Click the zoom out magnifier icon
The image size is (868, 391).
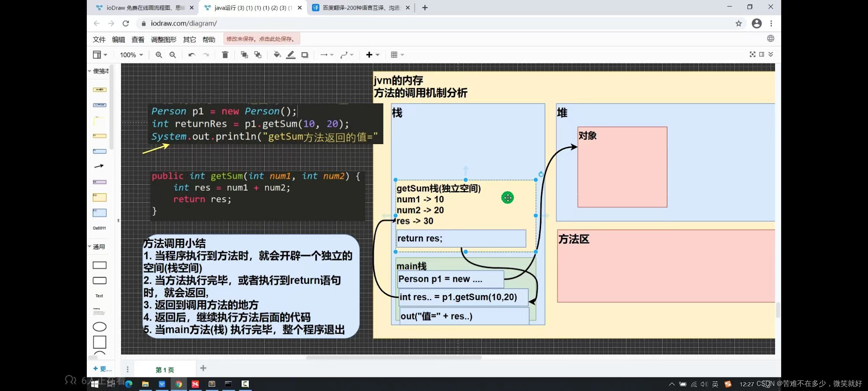point(173,55)
